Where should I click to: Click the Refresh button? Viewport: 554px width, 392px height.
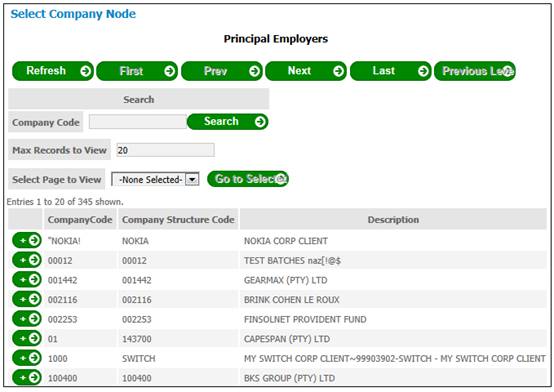[x=53, y=71]
